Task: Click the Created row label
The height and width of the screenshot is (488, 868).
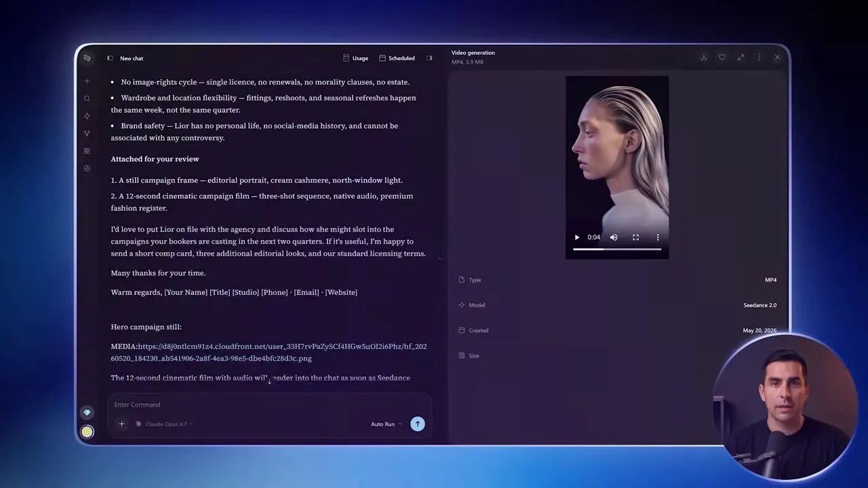Action: 479,331
